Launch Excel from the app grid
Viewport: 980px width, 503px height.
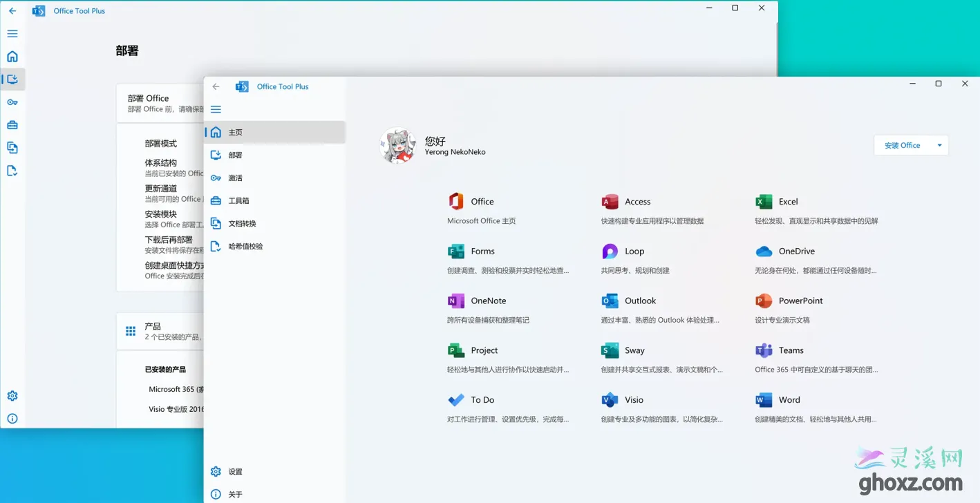[764, 202]
